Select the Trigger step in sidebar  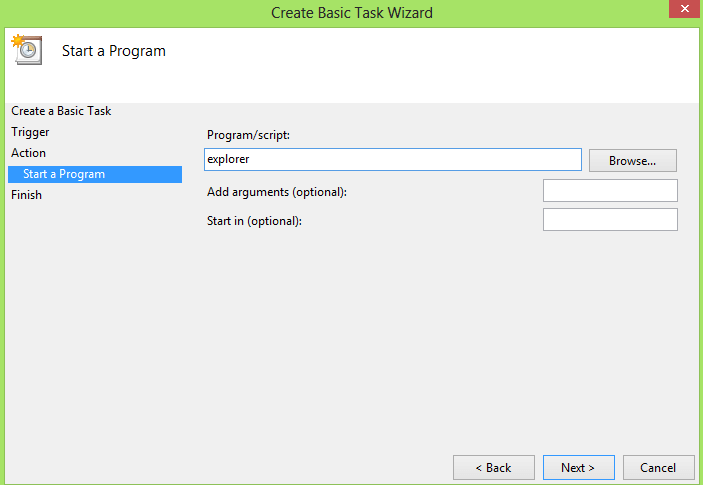[30, 132]
